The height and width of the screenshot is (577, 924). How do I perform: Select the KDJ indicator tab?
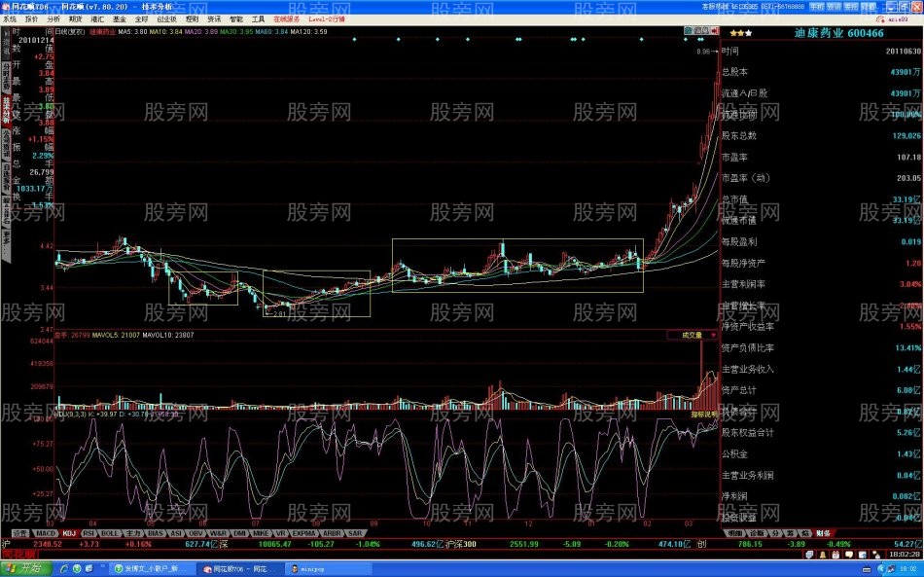[69, 533]
